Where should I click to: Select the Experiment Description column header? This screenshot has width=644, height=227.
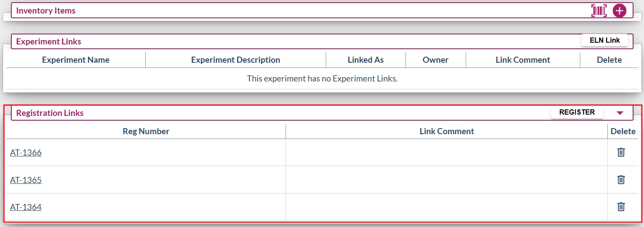(235, 60)
